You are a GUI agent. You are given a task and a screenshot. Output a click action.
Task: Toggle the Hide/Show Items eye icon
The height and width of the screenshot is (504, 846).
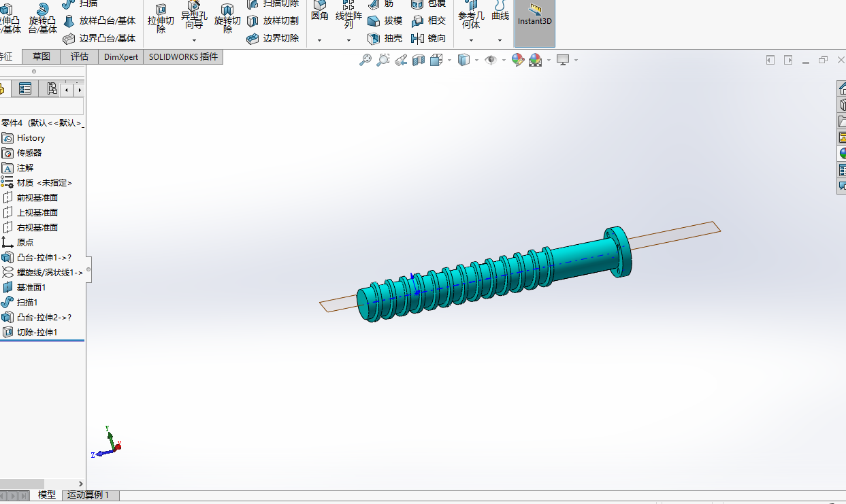tap(491, 60)
